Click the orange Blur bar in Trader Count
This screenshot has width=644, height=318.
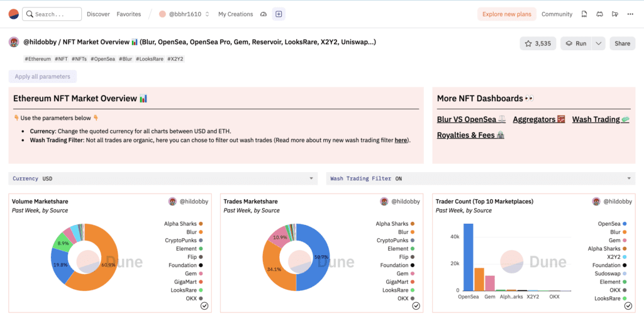pyautogui.click(x=479, y=280)
